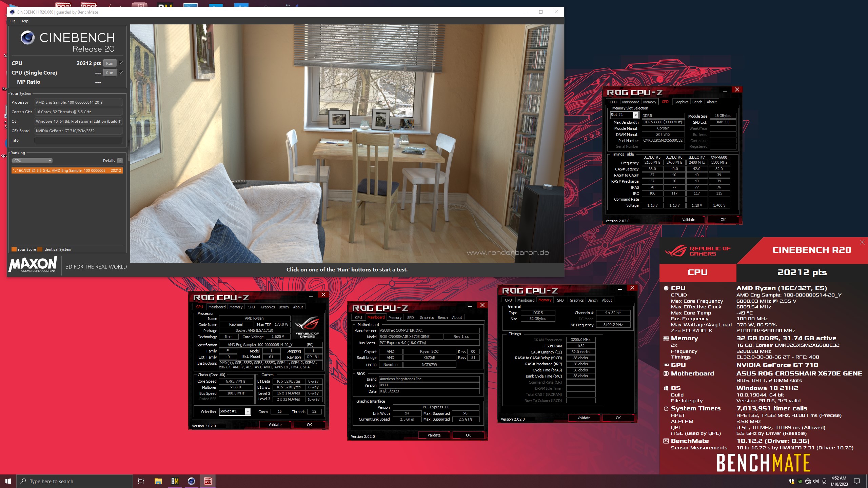Click the Memory icon in BenchMate panel
The width and height of the screenshot is (868, 488).
666,338
